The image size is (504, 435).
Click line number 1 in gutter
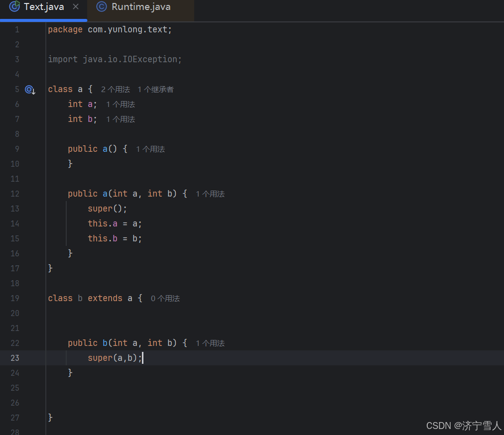coord(17,30)
